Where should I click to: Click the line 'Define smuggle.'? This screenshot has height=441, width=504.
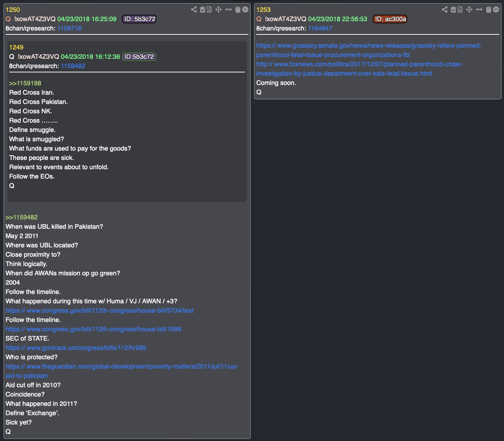pyautogui.click(x=32, y=130)
